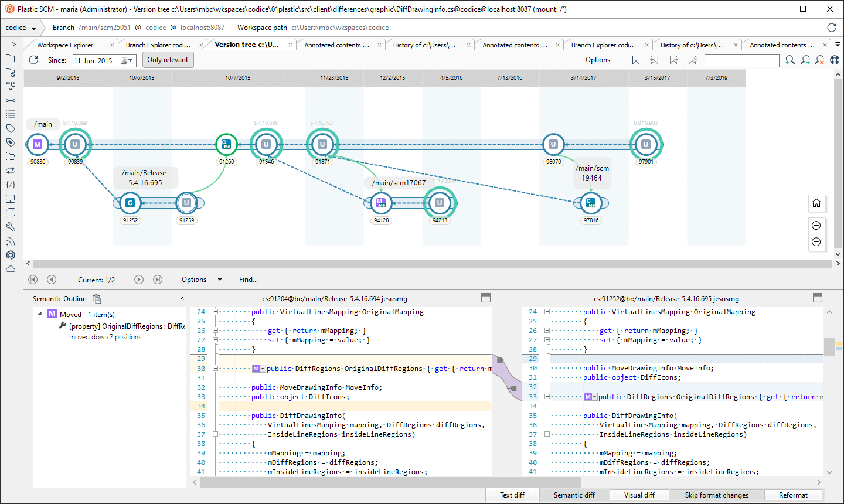Click the Reformat button
The width and height of the screenshot is (844, 504).
coord(792,495)
